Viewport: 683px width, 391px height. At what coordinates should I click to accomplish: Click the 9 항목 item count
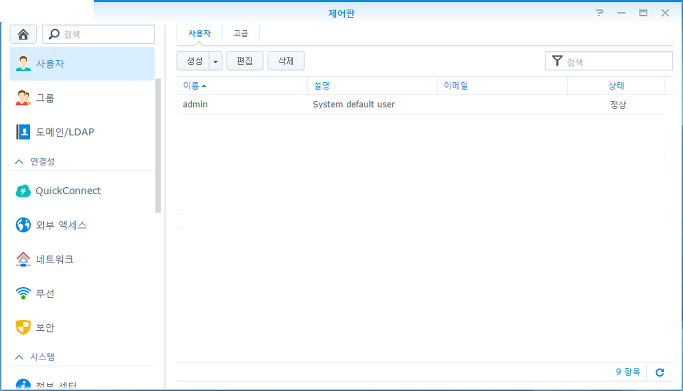point(628,372)
